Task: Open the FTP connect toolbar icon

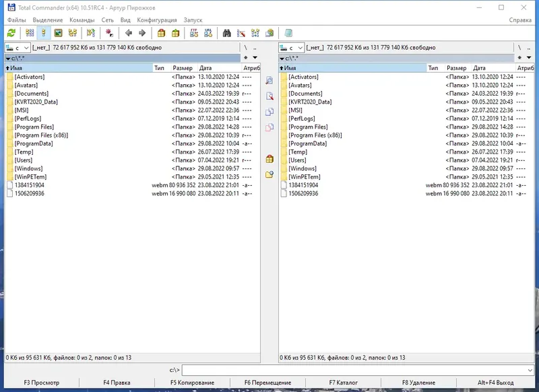Action: click(194, 33)
